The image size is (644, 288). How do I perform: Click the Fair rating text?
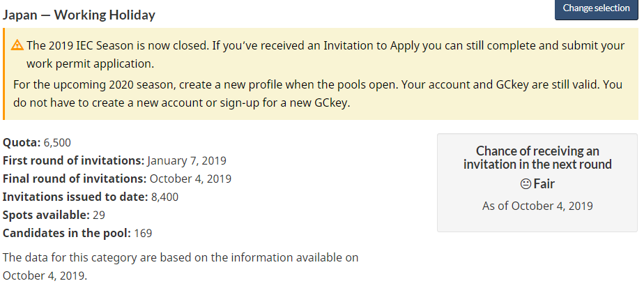click(544, 184)
